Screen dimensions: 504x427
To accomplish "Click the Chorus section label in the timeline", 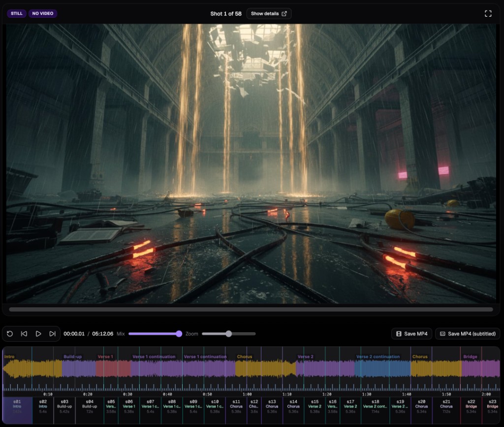I will pos(245,356).
